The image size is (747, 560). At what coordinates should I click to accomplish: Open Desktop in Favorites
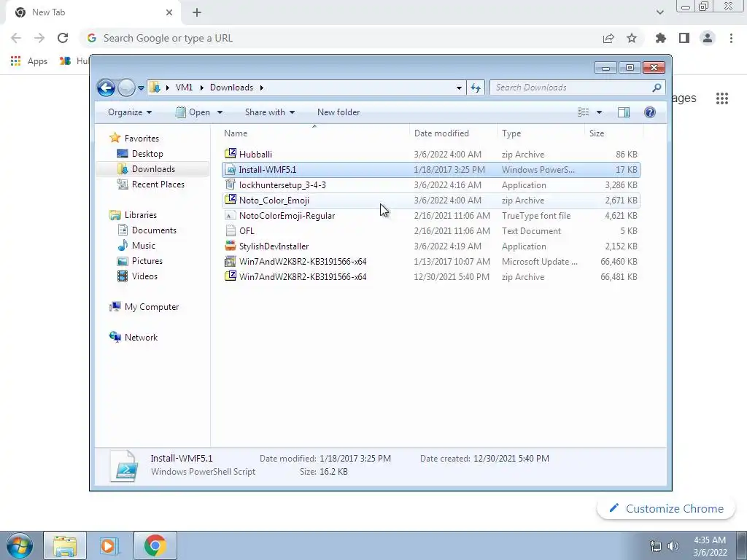[x=147, y=154]
